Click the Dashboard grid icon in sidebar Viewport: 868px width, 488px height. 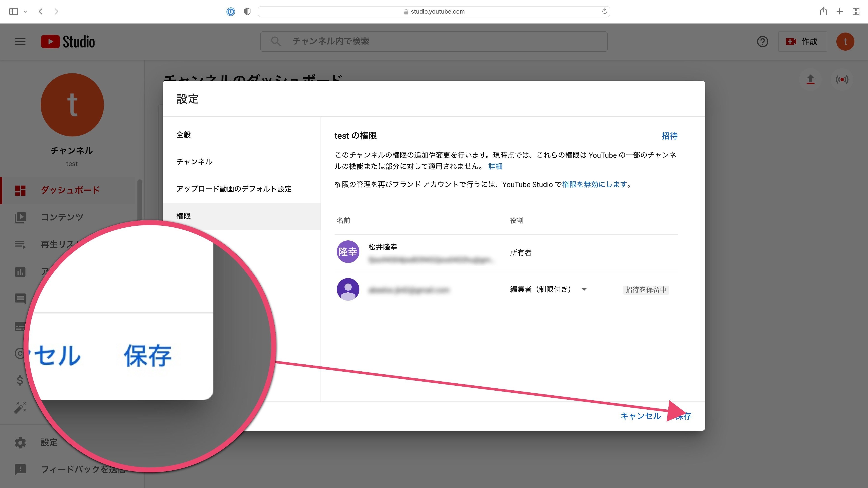[20, 190]
